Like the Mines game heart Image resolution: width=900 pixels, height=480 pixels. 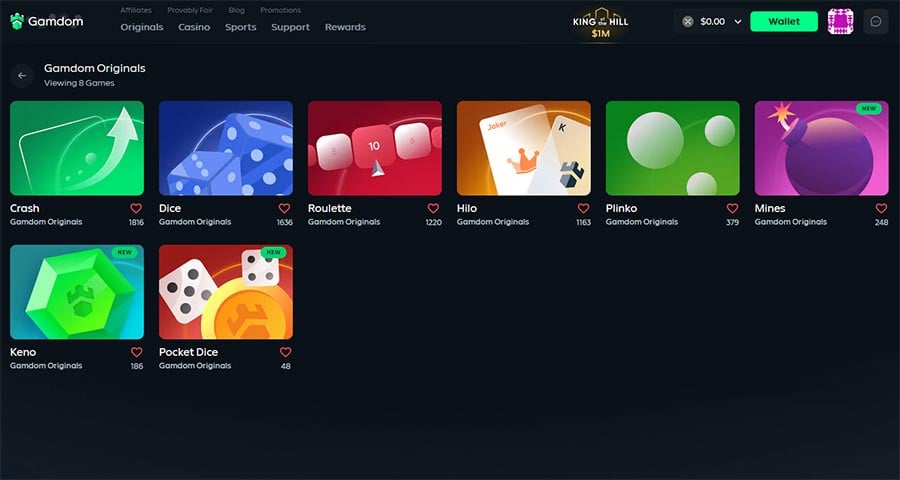[x=881, y=208]
